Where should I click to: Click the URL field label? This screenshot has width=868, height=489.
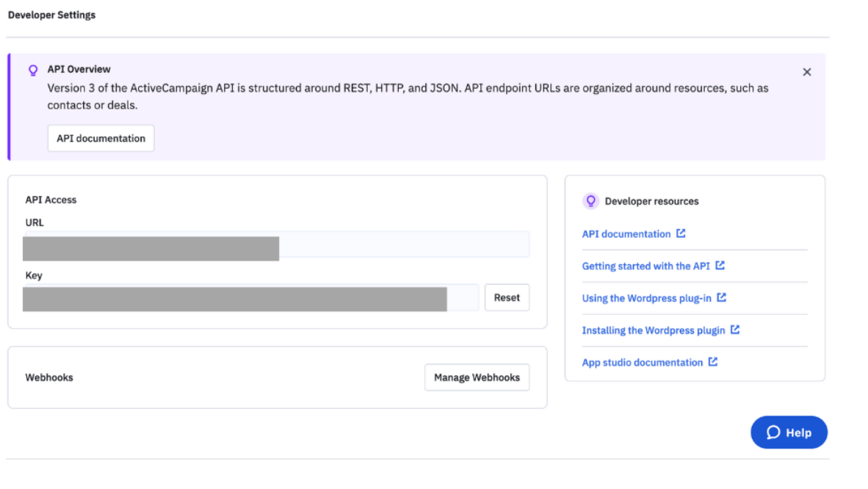point(35,222)
